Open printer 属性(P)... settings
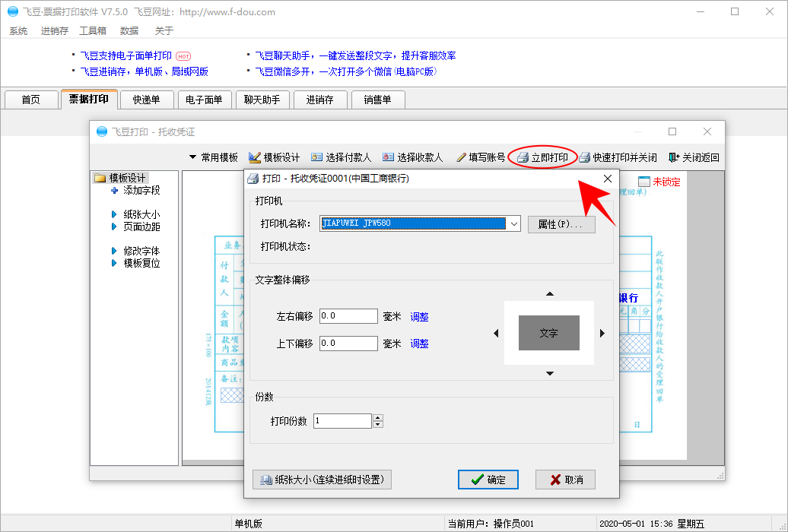The width and height of the screenshot is (788, 532). click(561, 224)
